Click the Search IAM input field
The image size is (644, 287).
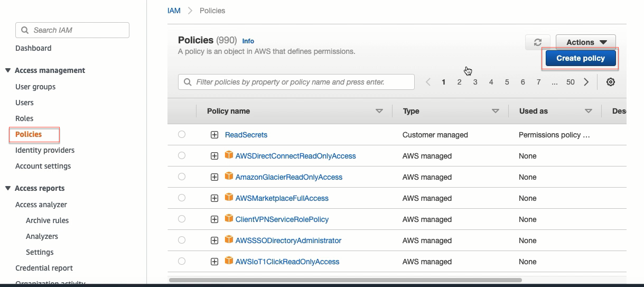(x=72, y=30)
